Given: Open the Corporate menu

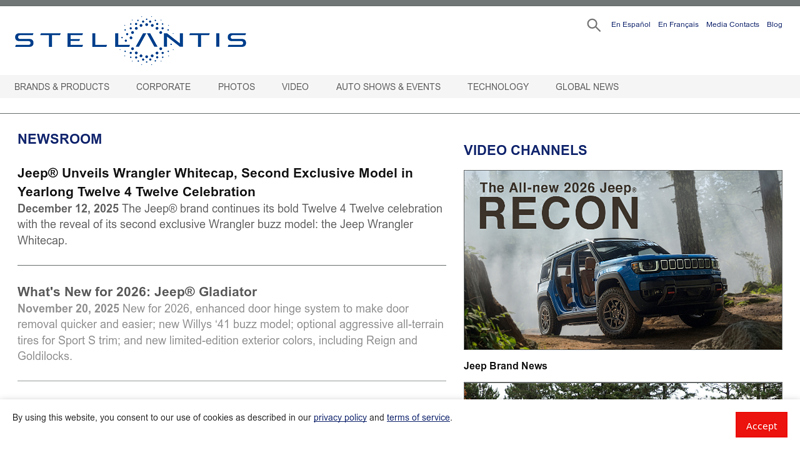Looking at the screenshot, I should pos(163,87).
